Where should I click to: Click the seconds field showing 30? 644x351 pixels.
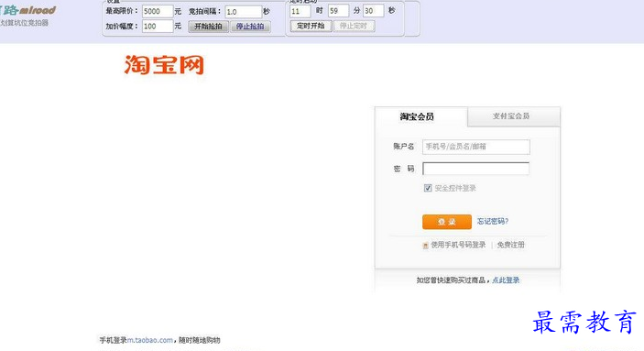374,11
